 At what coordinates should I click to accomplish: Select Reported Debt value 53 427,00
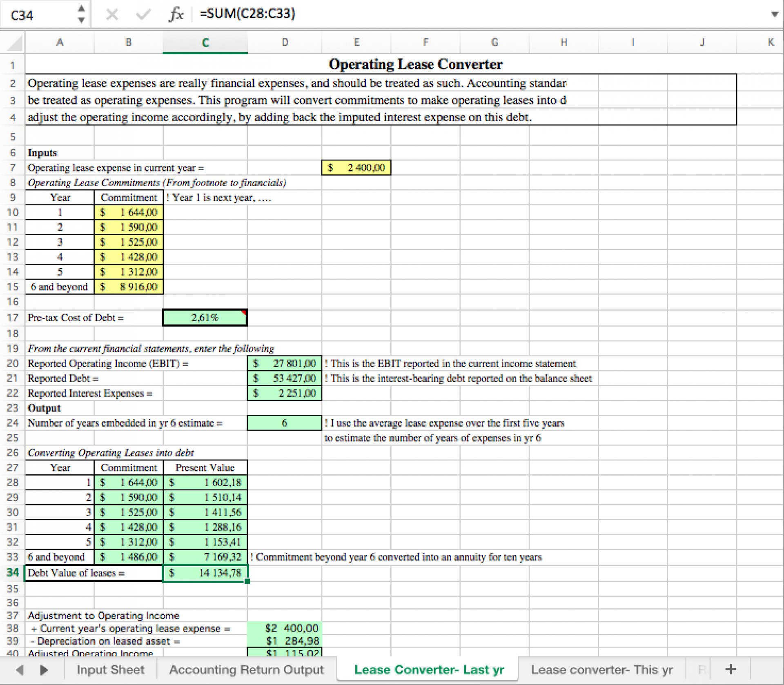tap(284, 378)
